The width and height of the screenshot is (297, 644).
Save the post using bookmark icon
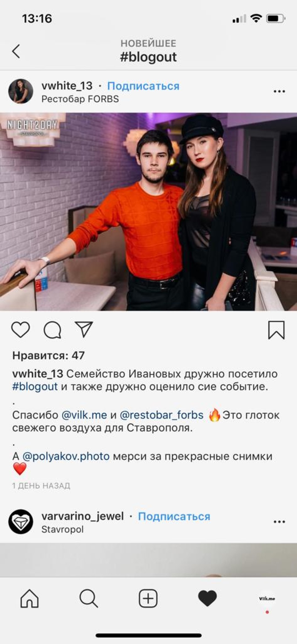[x=276, y=330]
